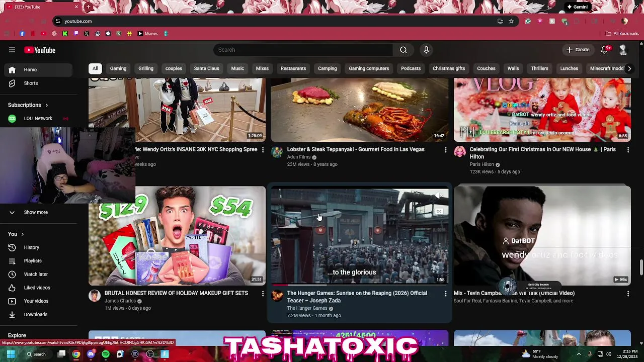644x362 pixels.
Task: Open the YouTube guide hamburger menu
Action: pyautogui.click(x=12, y=50)
